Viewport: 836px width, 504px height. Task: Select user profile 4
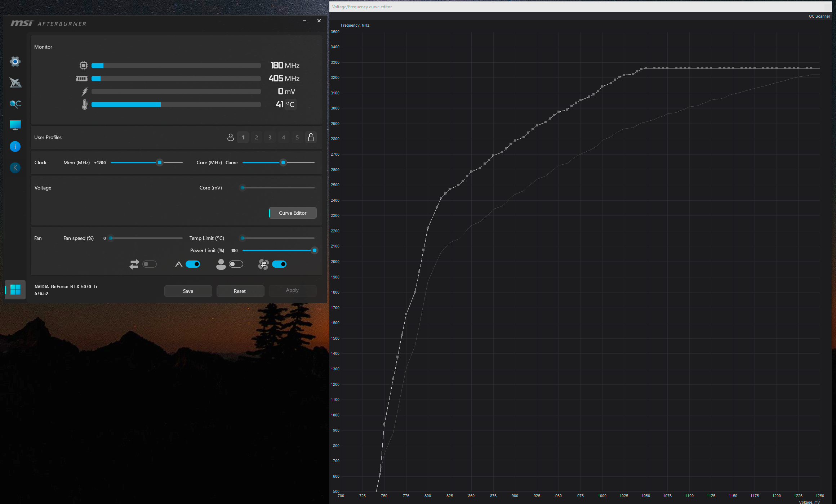284,137
